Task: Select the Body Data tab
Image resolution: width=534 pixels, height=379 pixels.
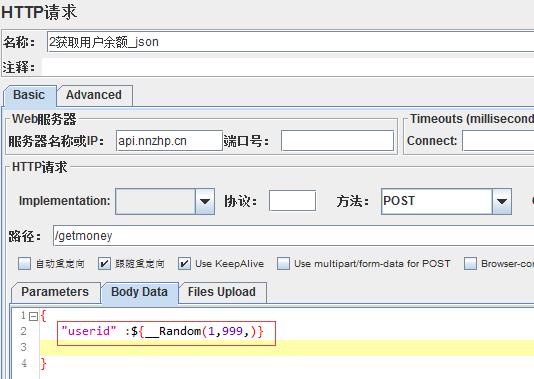Action: (x=140, y=292)
